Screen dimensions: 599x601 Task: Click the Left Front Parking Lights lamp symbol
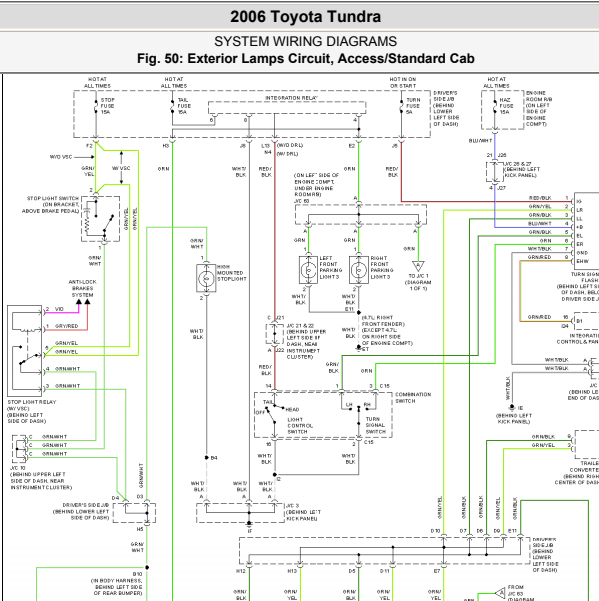coord(309,270)
